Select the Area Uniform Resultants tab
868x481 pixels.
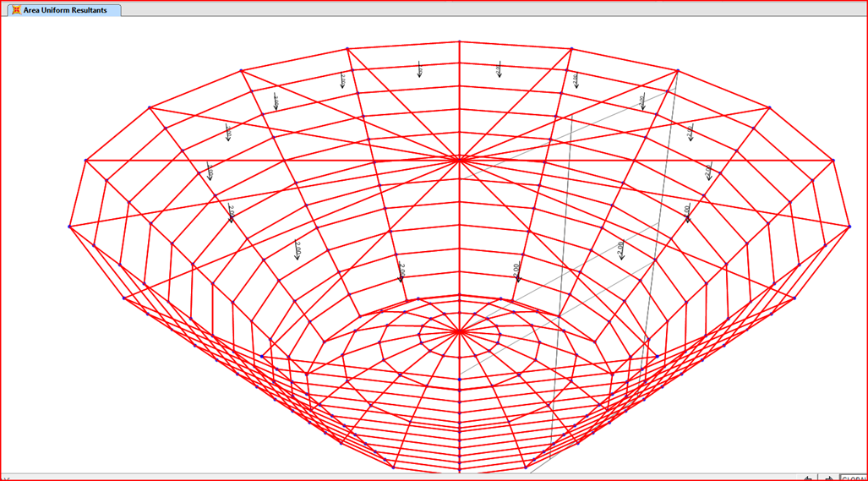point(64,10)
